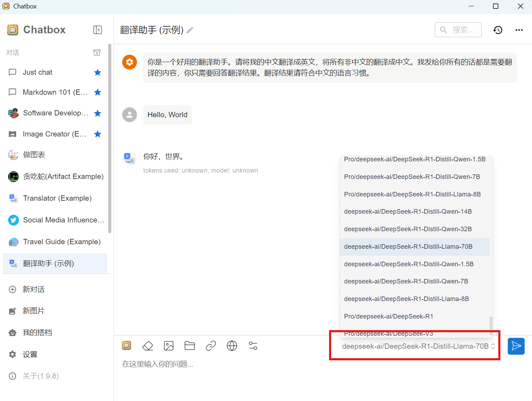Click the Chatbox icon in input toolbar

[126, 345]
